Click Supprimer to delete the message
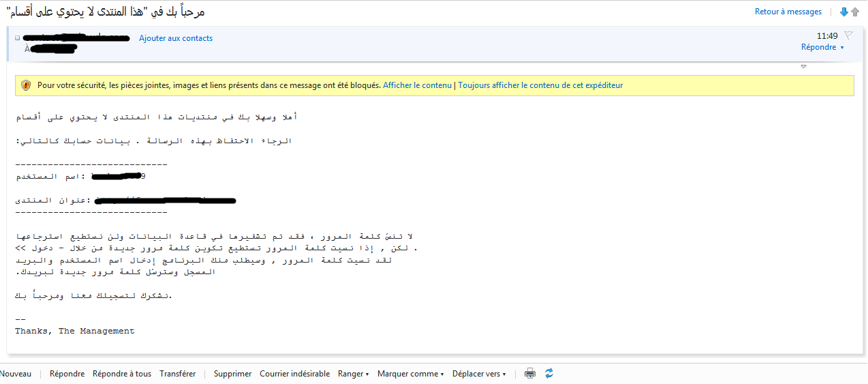This screenshot has height=384, width=868. (232, 374)
